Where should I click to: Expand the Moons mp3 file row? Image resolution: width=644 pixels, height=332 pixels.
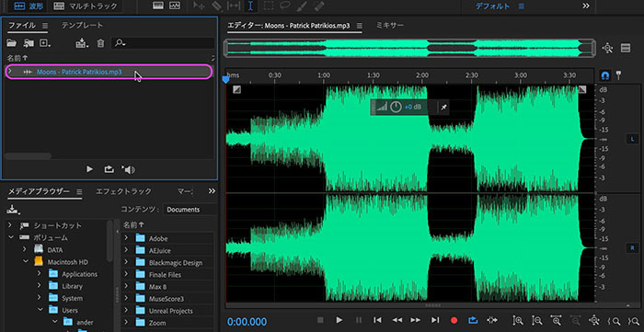10,72
